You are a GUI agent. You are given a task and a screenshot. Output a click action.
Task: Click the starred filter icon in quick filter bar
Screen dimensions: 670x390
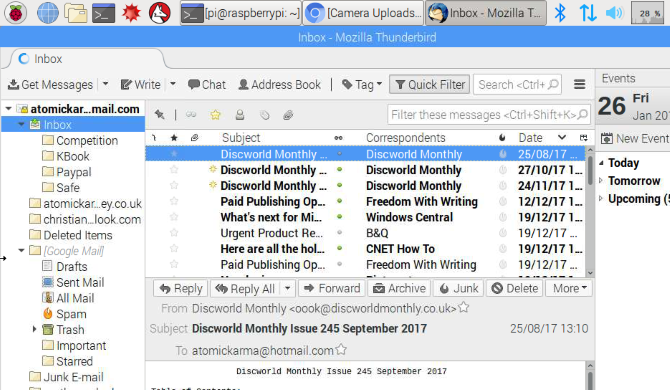tap(215, 114)
